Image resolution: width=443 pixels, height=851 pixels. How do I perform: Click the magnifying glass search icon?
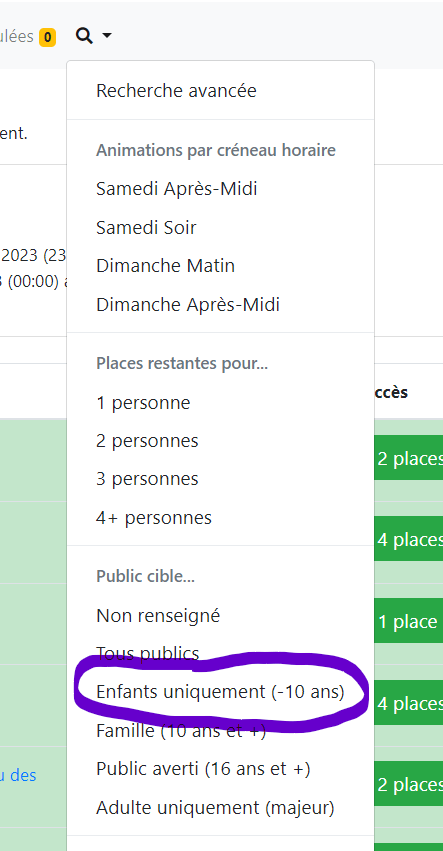(x=84, y=36)
